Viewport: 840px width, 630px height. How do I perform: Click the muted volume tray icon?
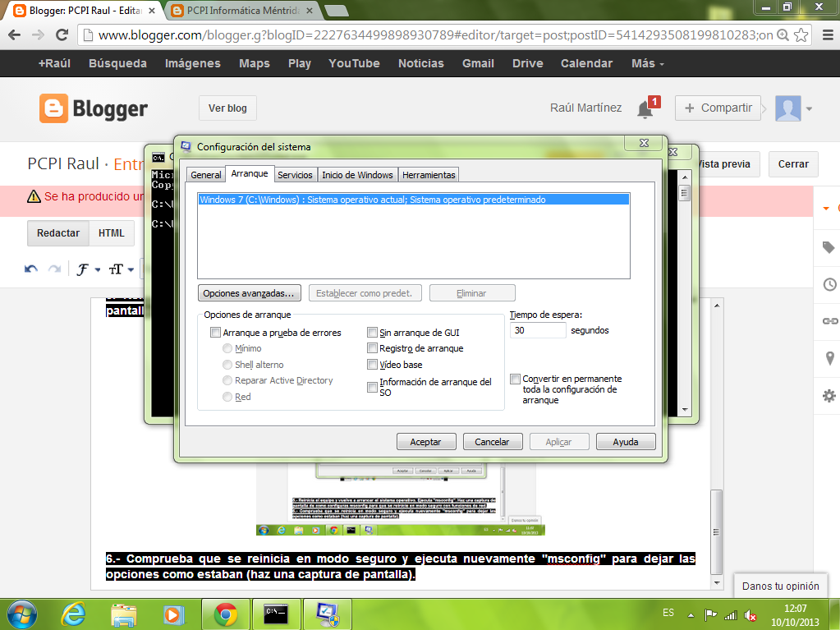[x=750, y=616]
